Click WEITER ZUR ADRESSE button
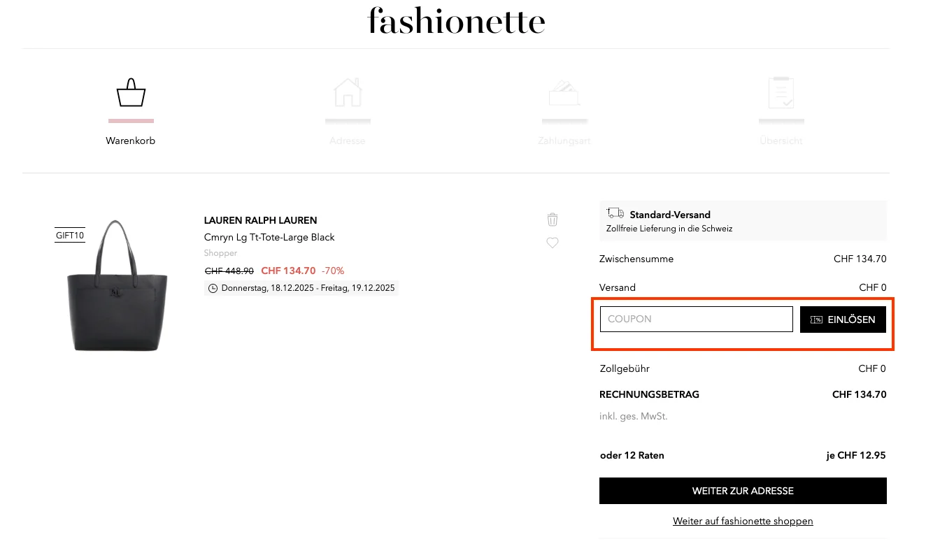The height and width of the screenshot is (560, 926). tap(743, 491)
